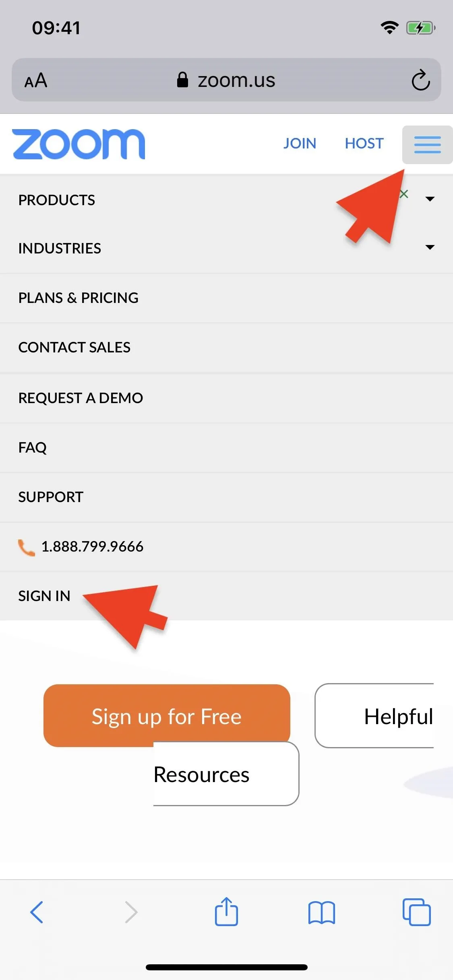Tap the Sign up for Free button

coord(167,716)
